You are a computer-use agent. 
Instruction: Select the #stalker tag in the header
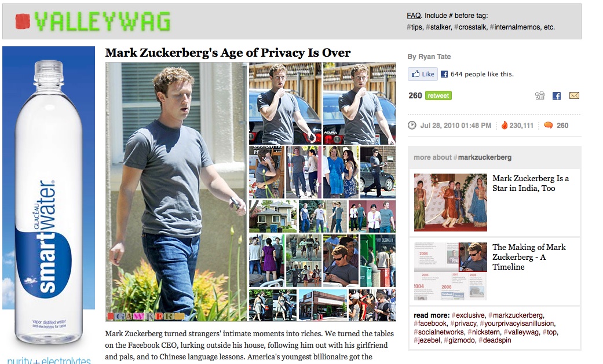tap(438, 27)
